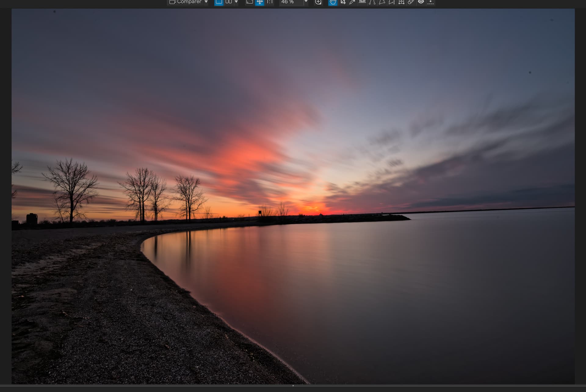Screen dimensions: 586x392
Task: Click the fit-to-screen icon
Action: click(249, 2)
